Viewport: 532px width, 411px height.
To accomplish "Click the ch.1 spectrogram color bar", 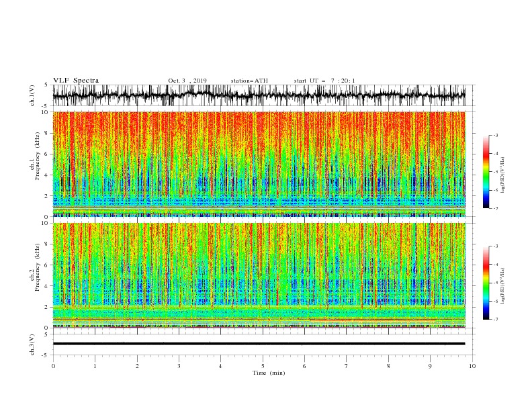I will (x=486, y=172).
